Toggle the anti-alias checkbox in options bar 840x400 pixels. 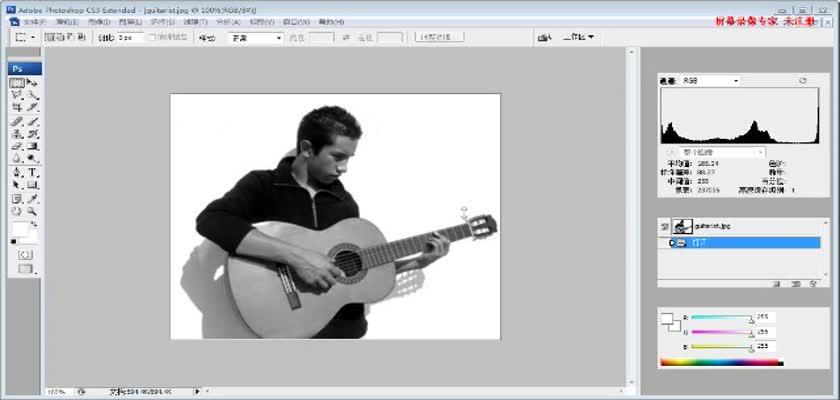151,37
